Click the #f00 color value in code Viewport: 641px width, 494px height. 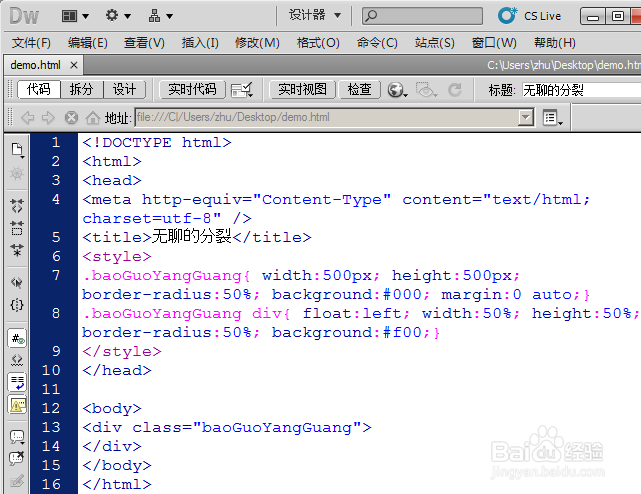tap(402, 332)
